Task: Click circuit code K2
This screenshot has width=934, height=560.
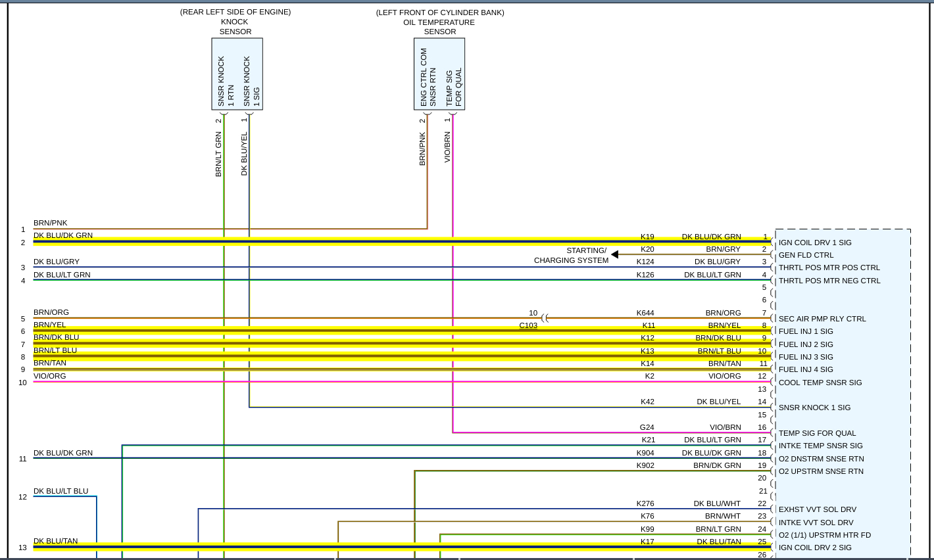Action: tap(650, 376)
